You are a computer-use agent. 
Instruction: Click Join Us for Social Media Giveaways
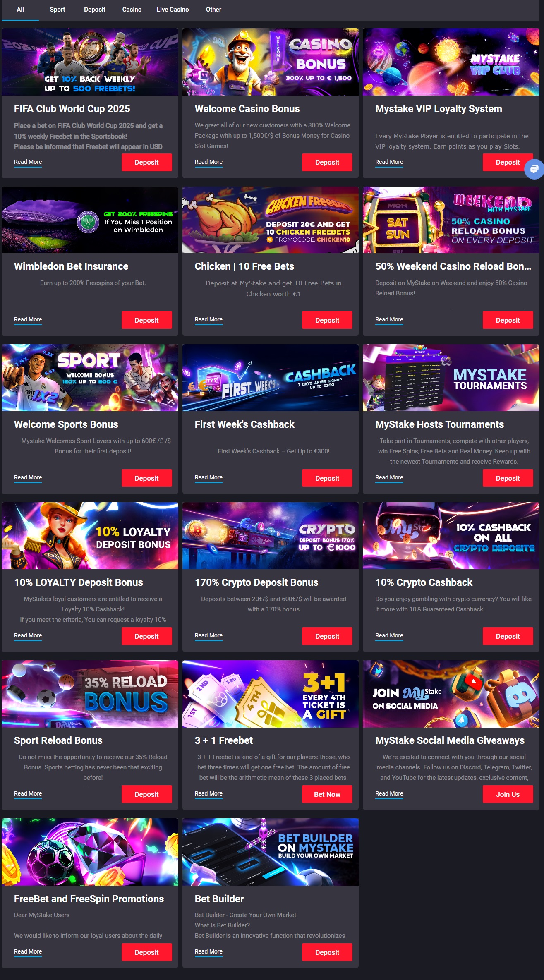(x=508, y=794)
